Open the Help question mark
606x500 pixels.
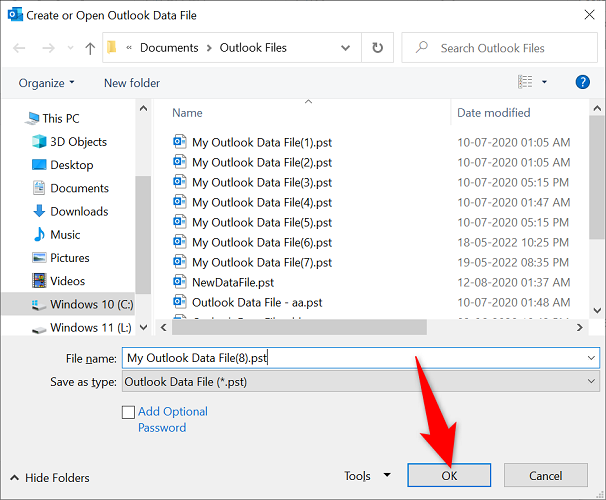[582, 82]
